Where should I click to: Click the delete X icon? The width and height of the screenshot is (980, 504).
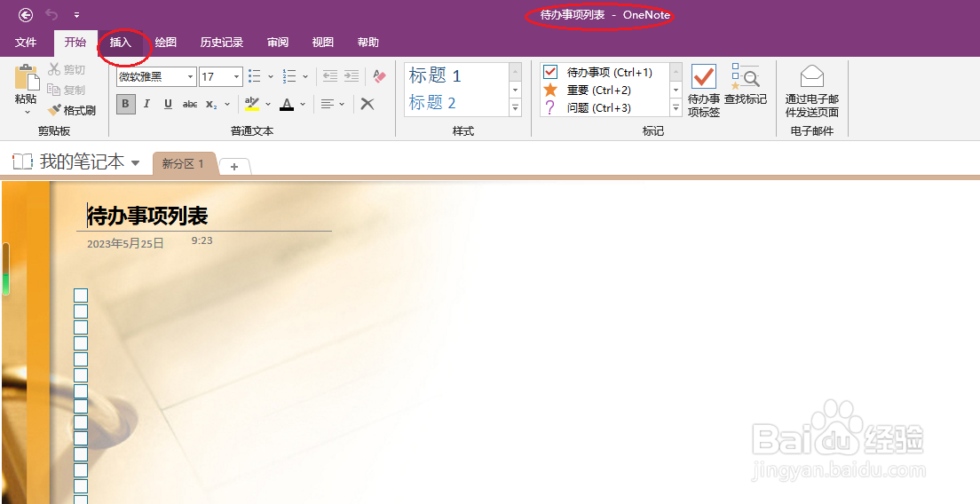pos(367,104)
